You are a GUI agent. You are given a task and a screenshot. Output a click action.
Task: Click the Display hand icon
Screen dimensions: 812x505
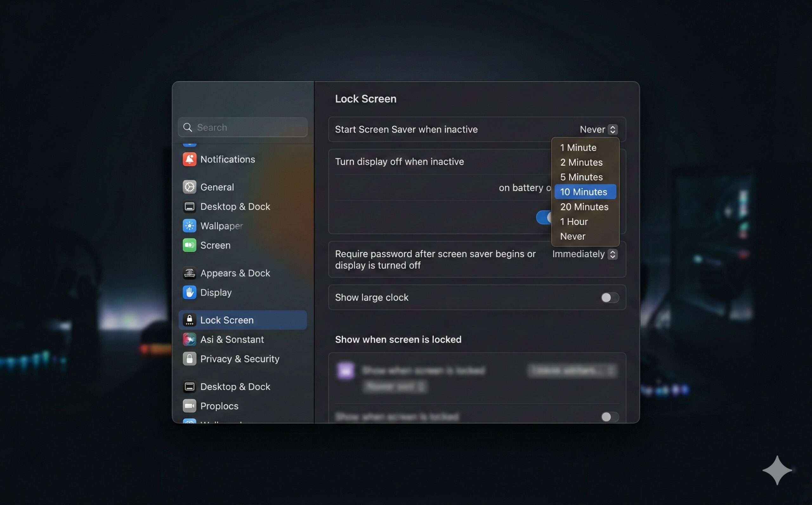[189, 292]
